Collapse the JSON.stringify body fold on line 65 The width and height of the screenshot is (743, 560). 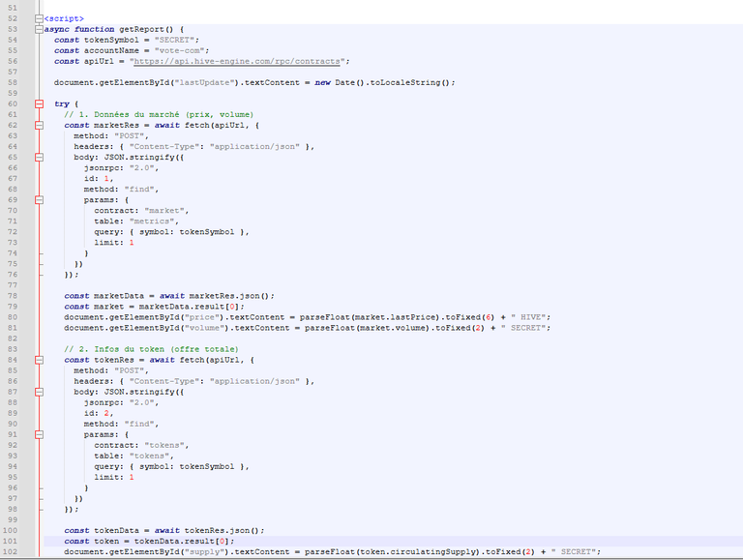[x=39, y=158]
